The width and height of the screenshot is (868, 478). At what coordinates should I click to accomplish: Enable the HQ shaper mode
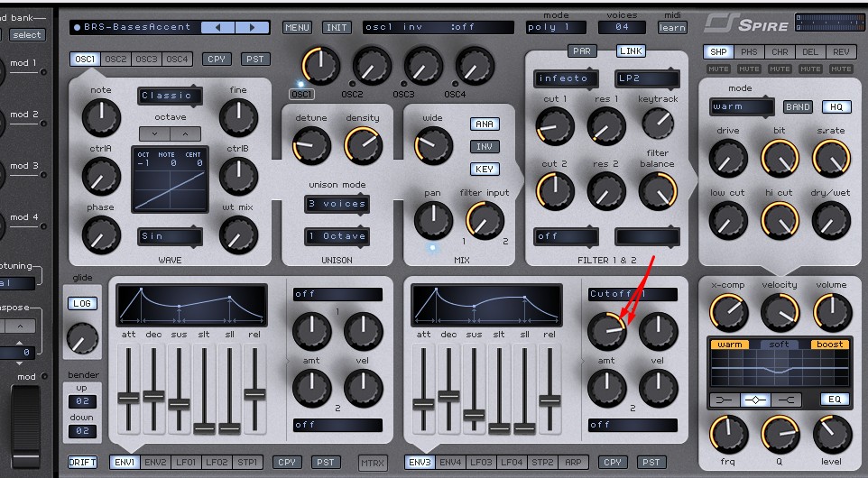click(836, 107)
